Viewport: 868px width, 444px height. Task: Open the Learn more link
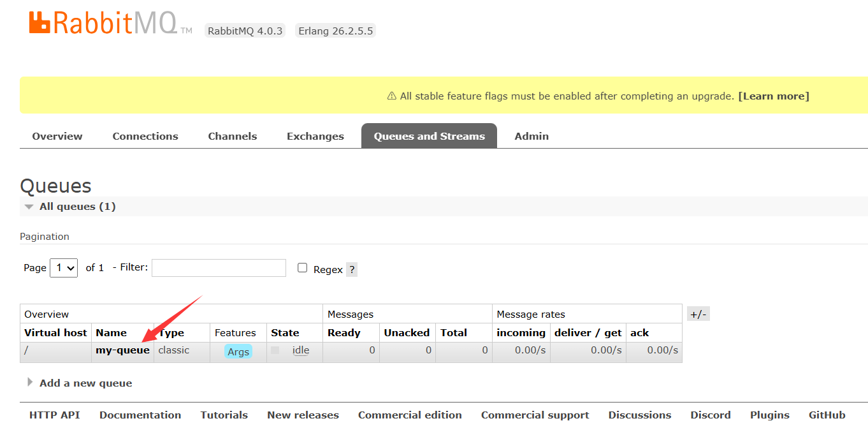click(774, 96)
